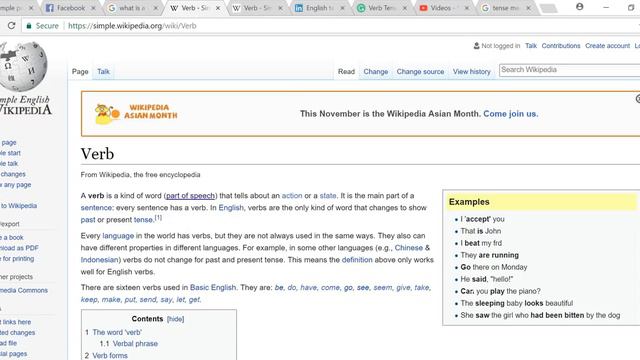The height and width of the screenshot is (360, 640).
Task: Open the verb 'take' link
Action: (422, 287)
